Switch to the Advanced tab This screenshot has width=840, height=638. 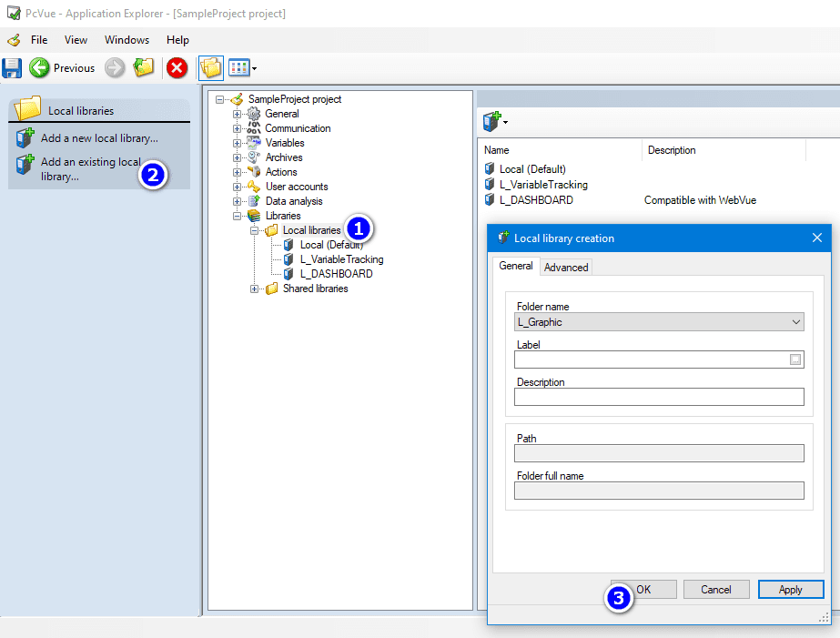click(x=566, y=267)
